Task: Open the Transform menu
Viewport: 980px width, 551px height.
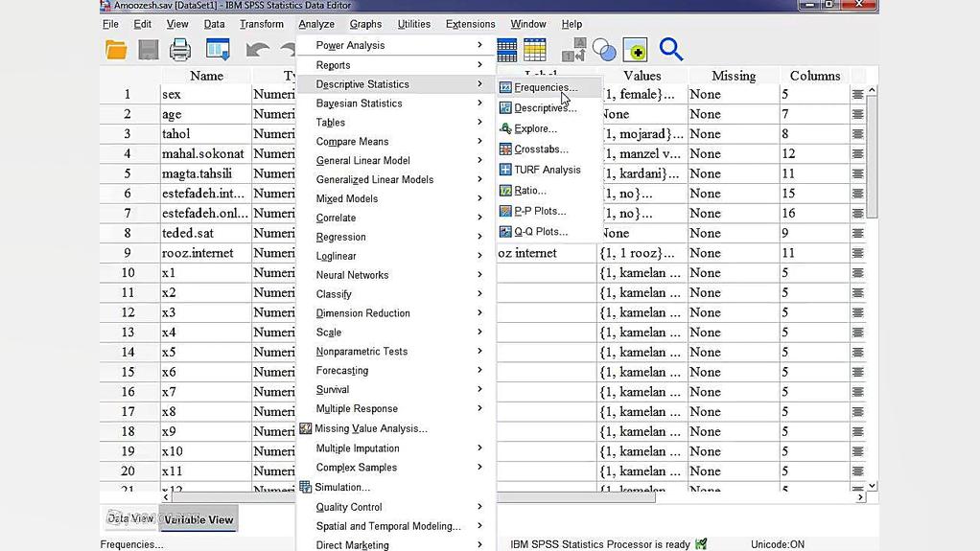Action: 261,24
